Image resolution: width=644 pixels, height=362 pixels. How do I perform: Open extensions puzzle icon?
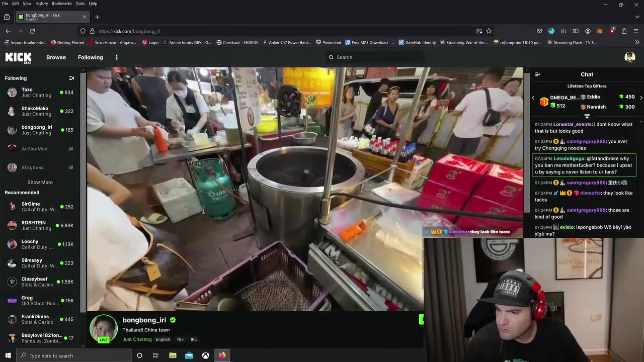click(624, 31)
